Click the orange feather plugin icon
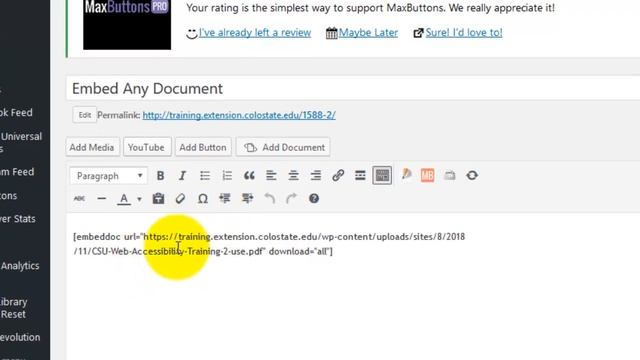 (x=406, y=175)
